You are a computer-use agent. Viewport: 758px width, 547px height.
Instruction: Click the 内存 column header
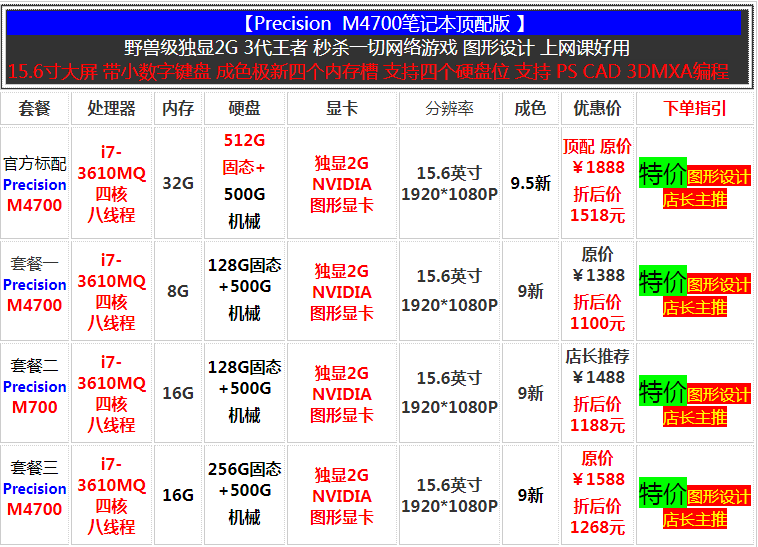tap(178, 108)
